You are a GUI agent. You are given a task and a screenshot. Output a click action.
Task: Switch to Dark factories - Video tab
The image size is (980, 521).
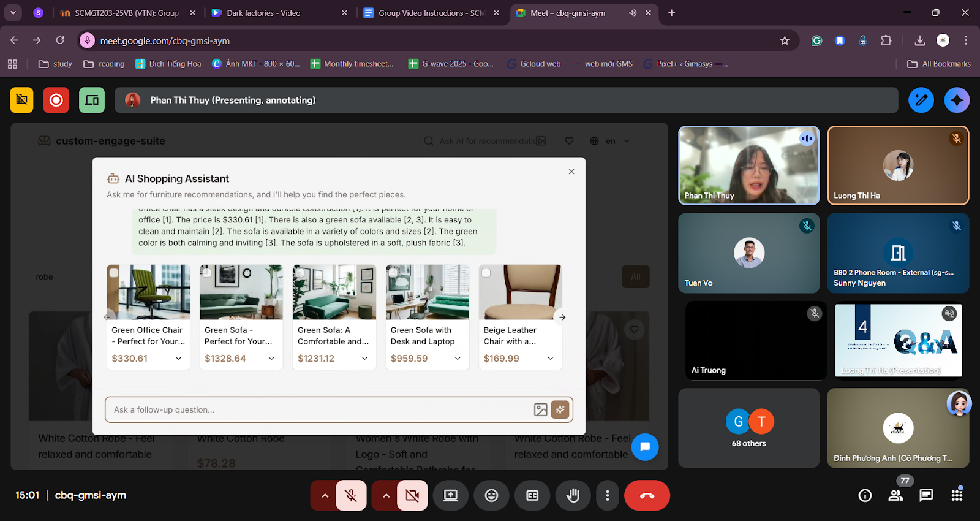click(263, 13)
